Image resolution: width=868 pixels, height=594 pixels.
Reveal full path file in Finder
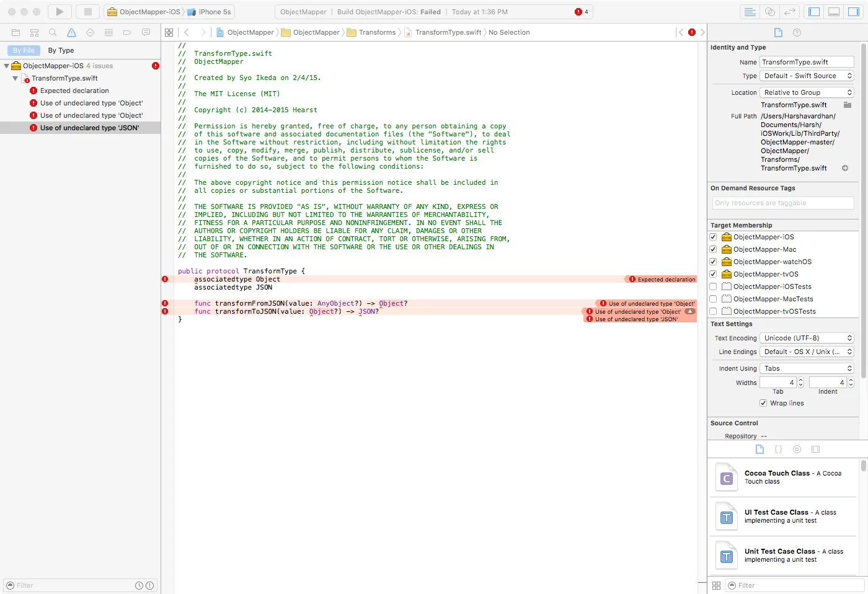pos(845,168)
